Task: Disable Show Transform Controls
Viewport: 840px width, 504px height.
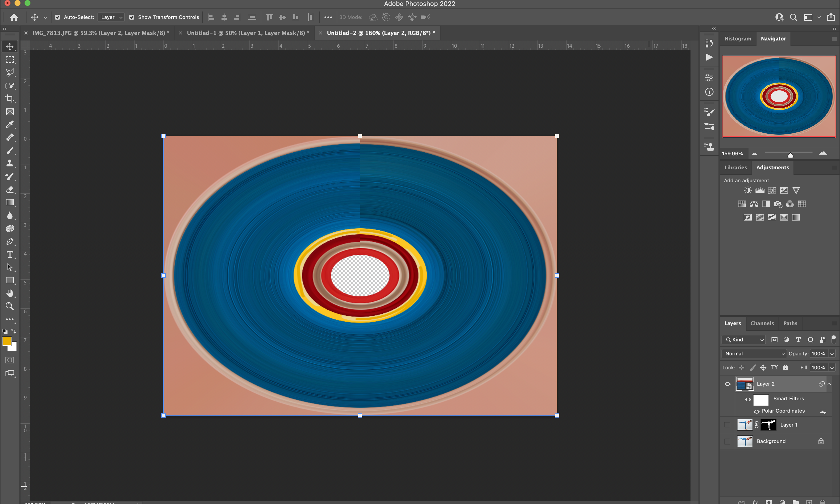Action: (x=132, y=17)
